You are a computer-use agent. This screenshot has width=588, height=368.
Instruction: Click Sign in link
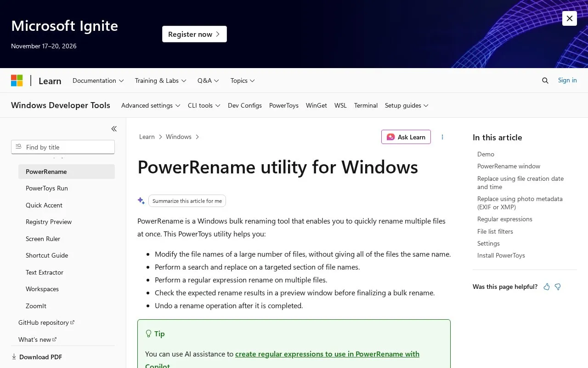click(x=567, y=80)
